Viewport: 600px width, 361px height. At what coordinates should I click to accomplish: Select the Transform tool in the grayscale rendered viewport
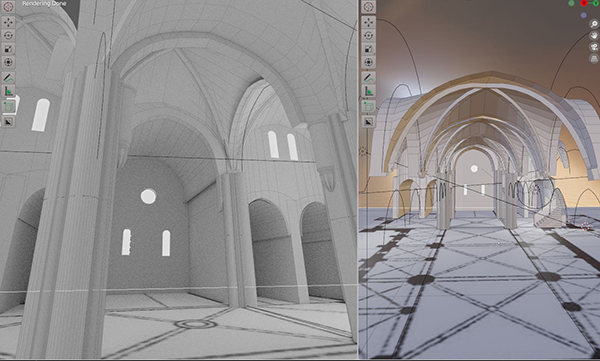(x=8, y=62)
